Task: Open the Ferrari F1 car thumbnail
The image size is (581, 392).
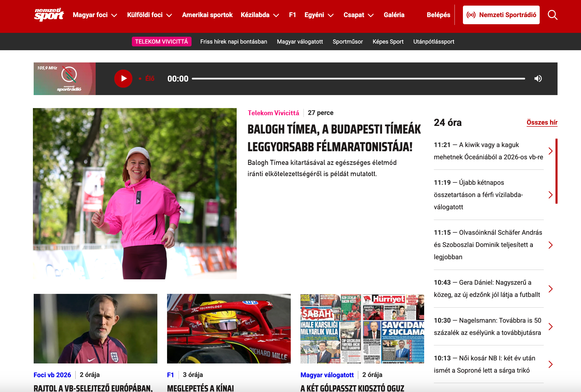Action: point(229,329)
